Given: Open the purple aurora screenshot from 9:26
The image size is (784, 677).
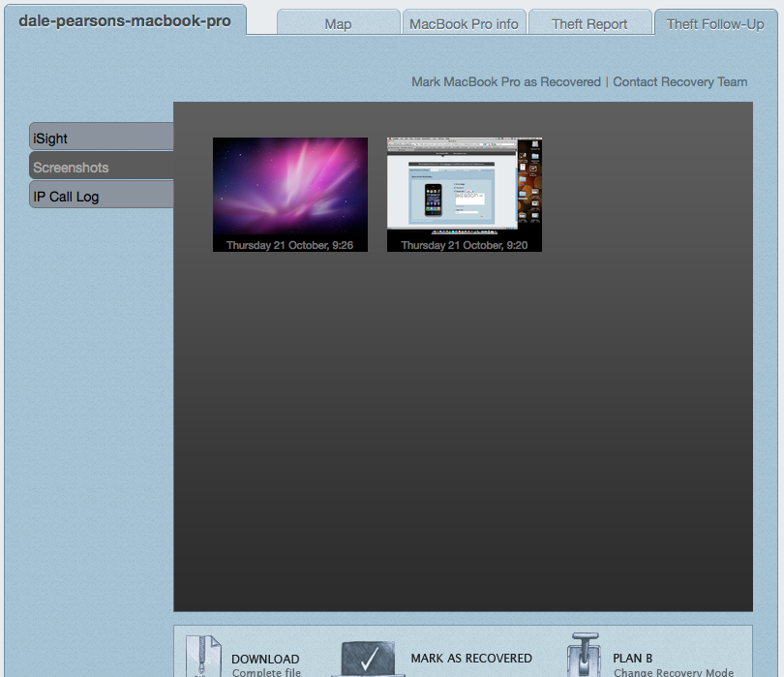Looking at the screenshot, I should pyautogui.click(x=290, y=186).
